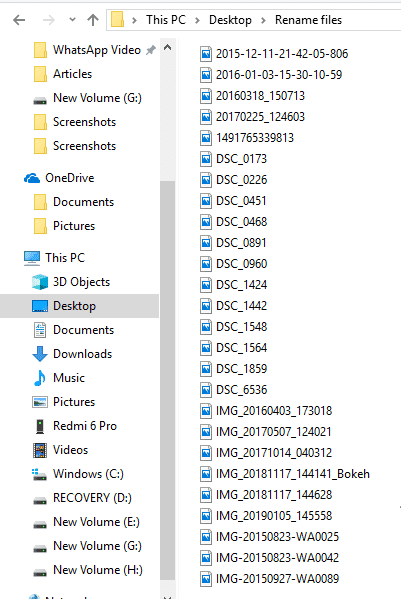Click the 3D Objects cube icon
The image size is (401, 599).
coord(40,282)
